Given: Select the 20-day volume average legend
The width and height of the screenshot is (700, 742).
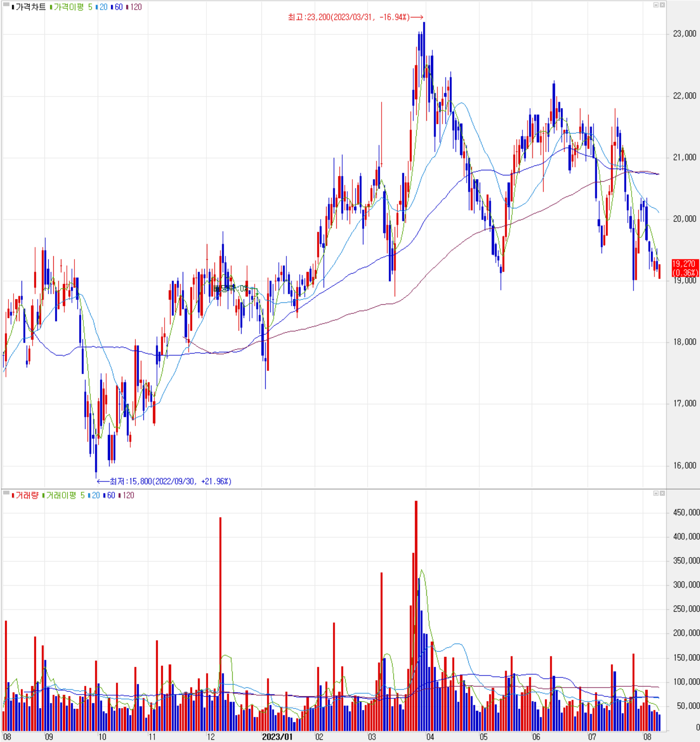Looking at the screenshot, I should pos(94,495).
